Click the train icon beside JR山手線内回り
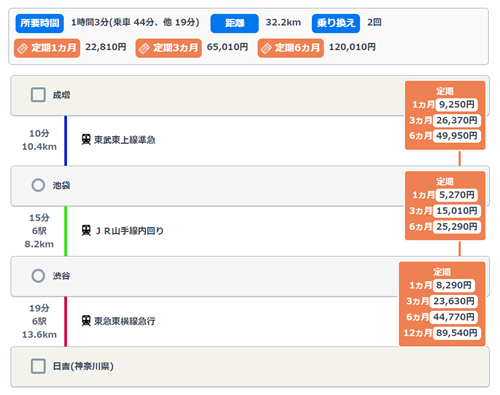Image resolution: width=500 pixels, height=395 pixels. 86,230
